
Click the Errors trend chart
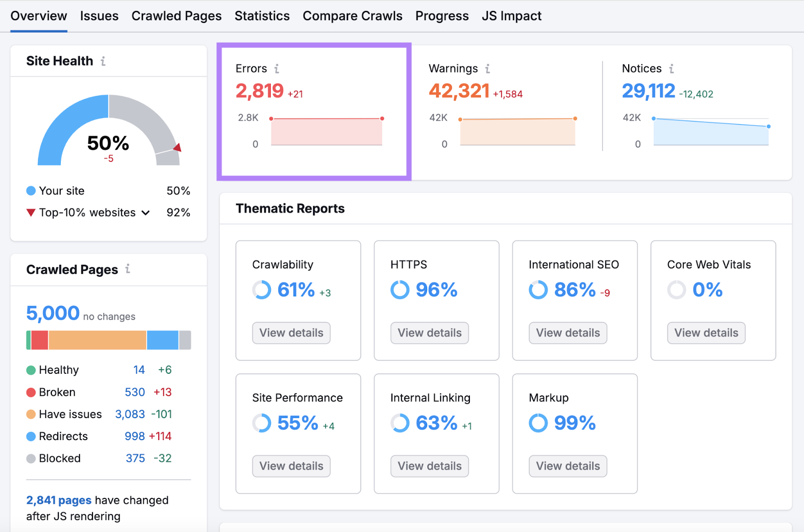[x=327, y=132]
